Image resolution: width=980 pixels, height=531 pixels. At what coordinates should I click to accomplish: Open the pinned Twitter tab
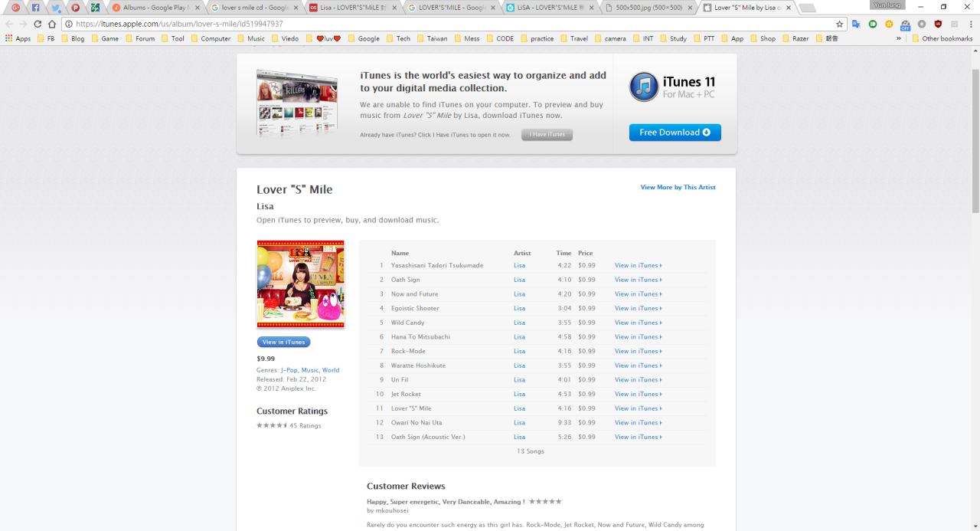click(x=56, y=8)
